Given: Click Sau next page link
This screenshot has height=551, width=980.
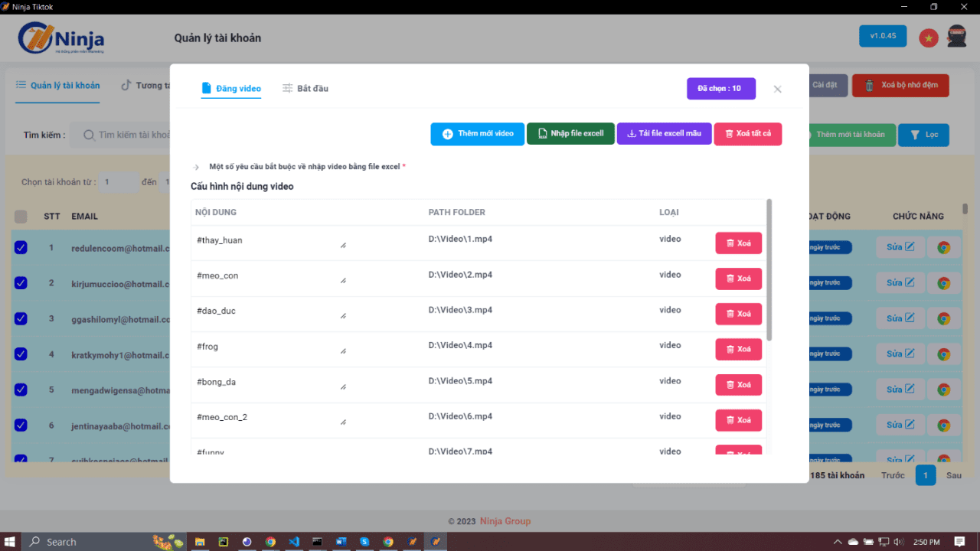Looking at the screenshot, I should 954,475.
